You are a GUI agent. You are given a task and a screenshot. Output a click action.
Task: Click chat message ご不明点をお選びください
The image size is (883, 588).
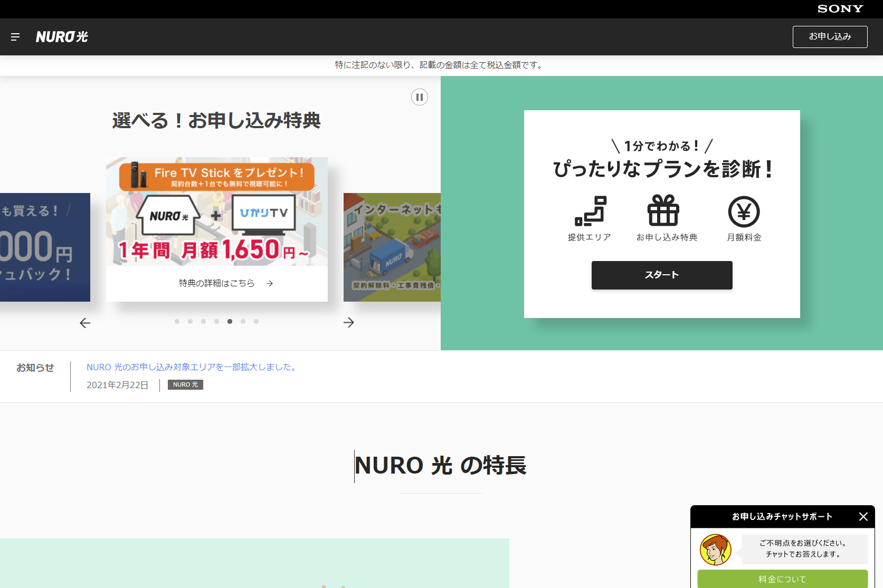[803, 543]
